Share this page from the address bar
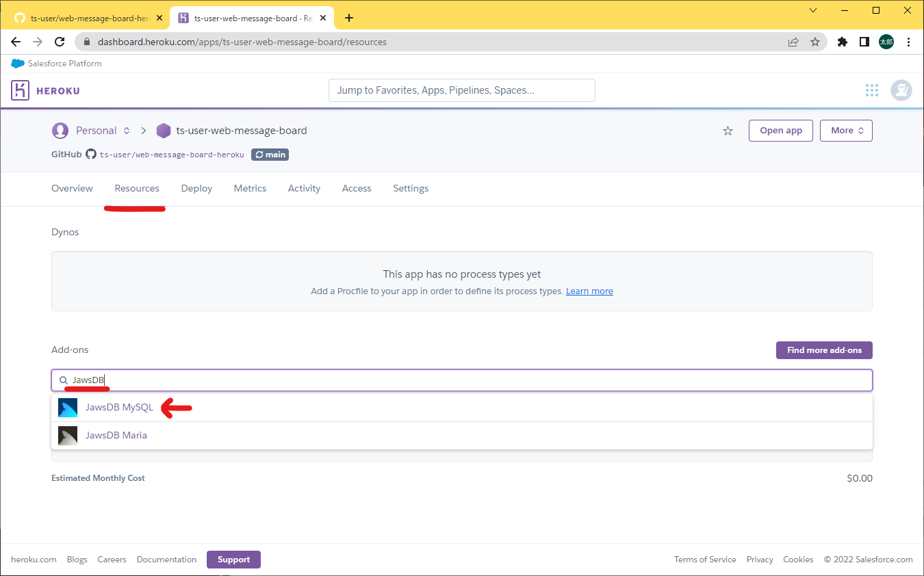 (793, 42)
